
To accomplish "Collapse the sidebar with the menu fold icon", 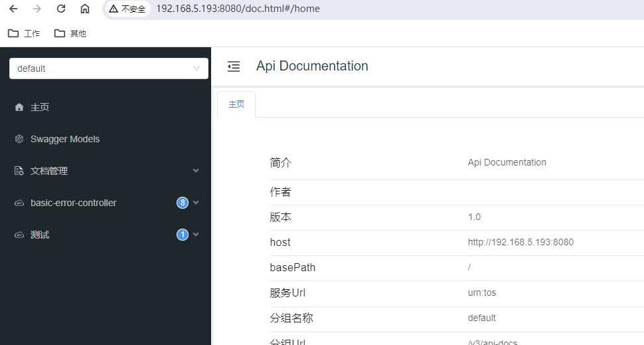I will pos(234,66).
